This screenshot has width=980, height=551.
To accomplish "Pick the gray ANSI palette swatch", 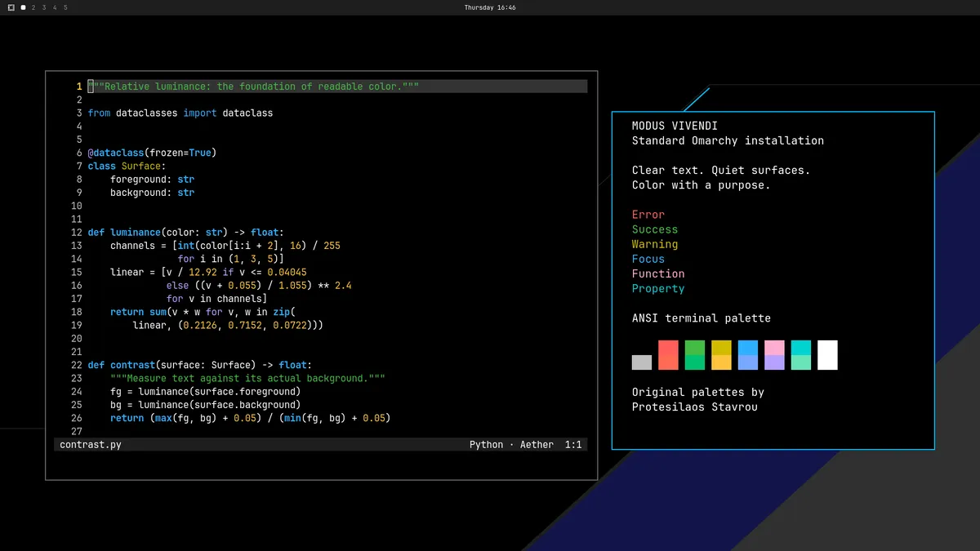I will (x=642, y=362).
